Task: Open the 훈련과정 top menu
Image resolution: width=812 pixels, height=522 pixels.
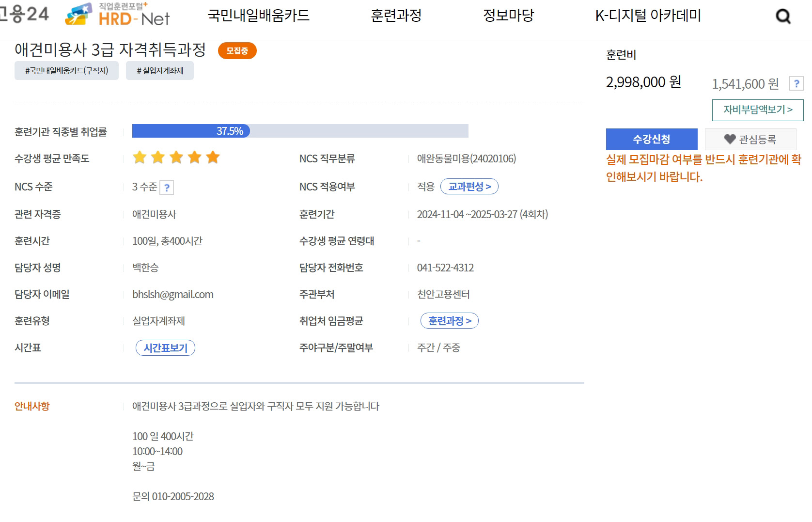Action: [x=396, y=16]
